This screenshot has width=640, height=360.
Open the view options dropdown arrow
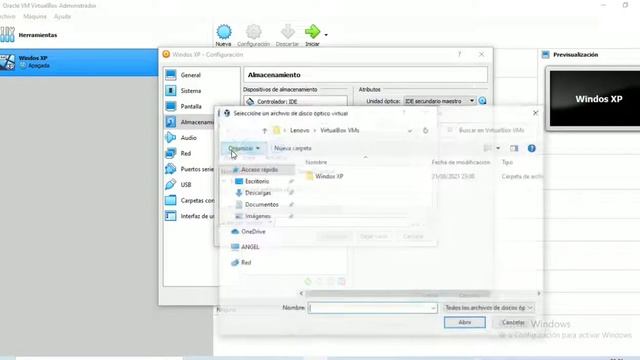point(498,148)
